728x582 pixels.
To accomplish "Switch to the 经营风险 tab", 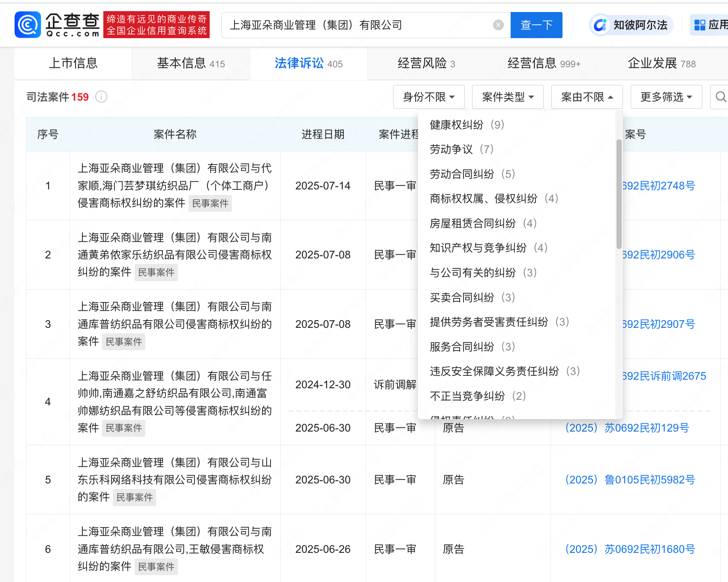I will pos(426,63).
